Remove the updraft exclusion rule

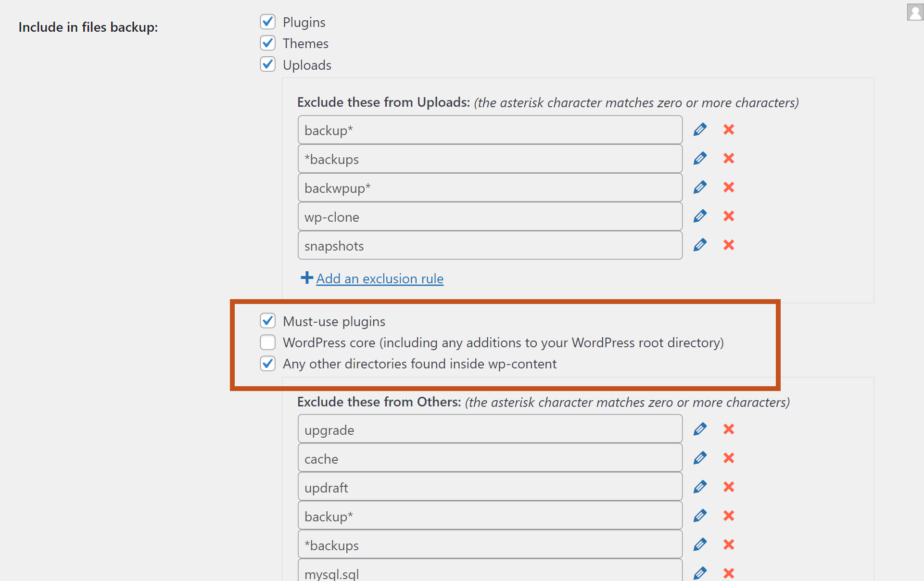(x=729, y=487)
